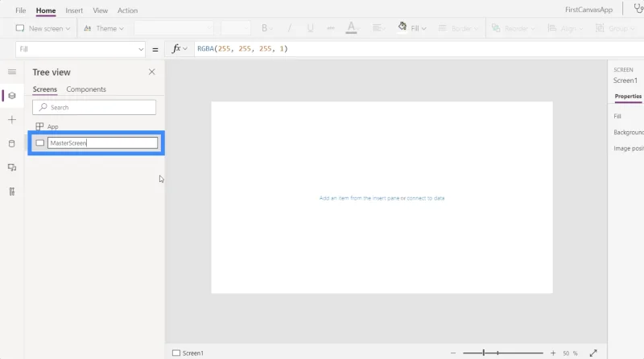Toggle underline formatting

(310, 28)
